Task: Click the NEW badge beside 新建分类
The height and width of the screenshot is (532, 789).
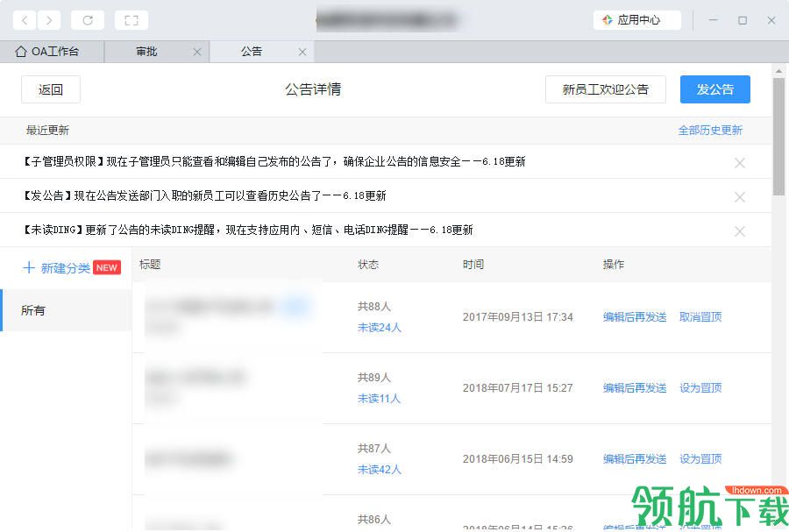Action: pyautogui.click(x=107, y=267)
